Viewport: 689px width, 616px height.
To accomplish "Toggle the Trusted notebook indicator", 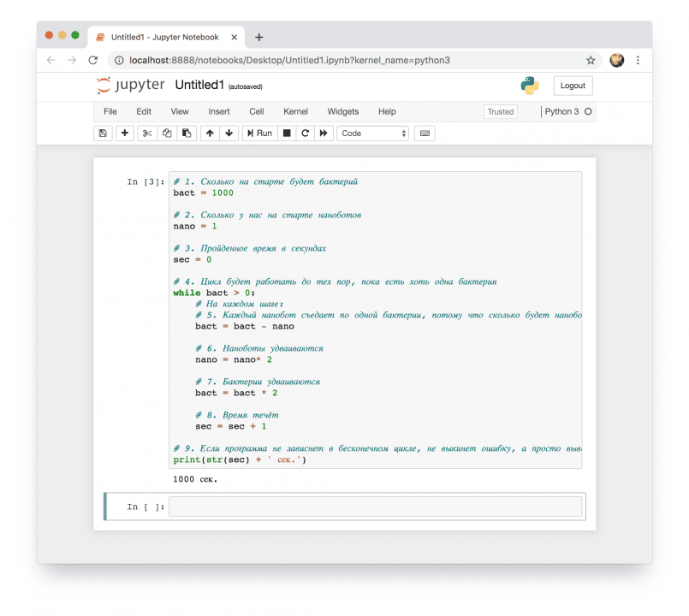I will click(x=500, y=111).
